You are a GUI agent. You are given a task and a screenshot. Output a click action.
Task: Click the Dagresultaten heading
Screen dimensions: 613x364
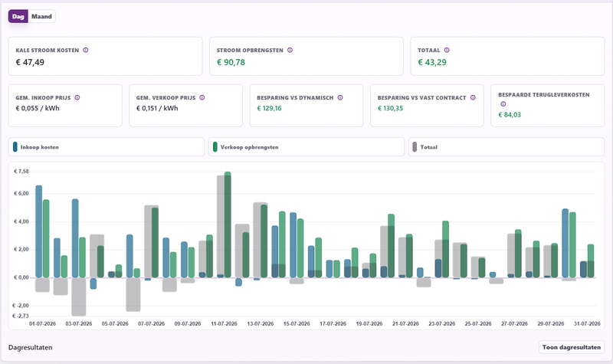pyautogui.click(x=30, y=348)
